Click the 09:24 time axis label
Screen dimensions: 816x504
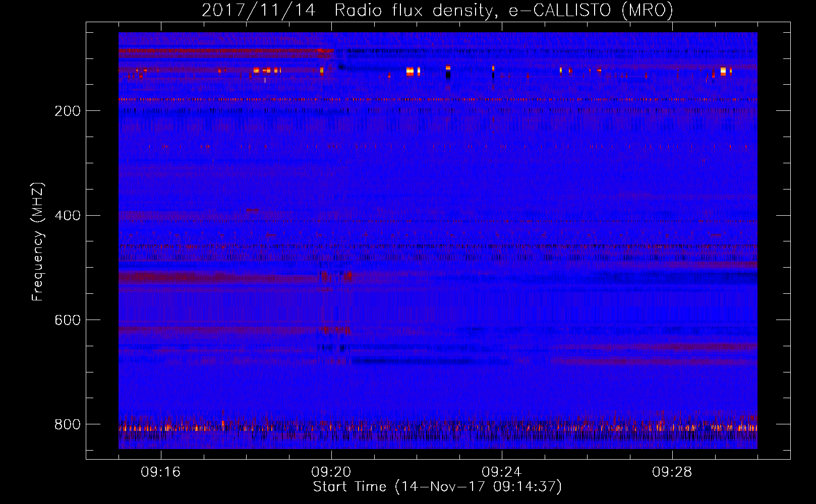click(x=502, y=472)
